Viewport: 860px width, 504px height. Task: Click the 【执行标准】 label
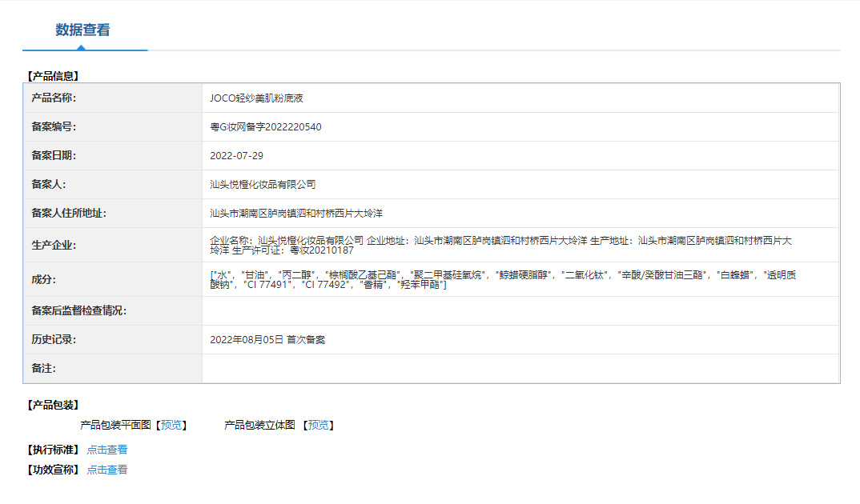[53, 450]
